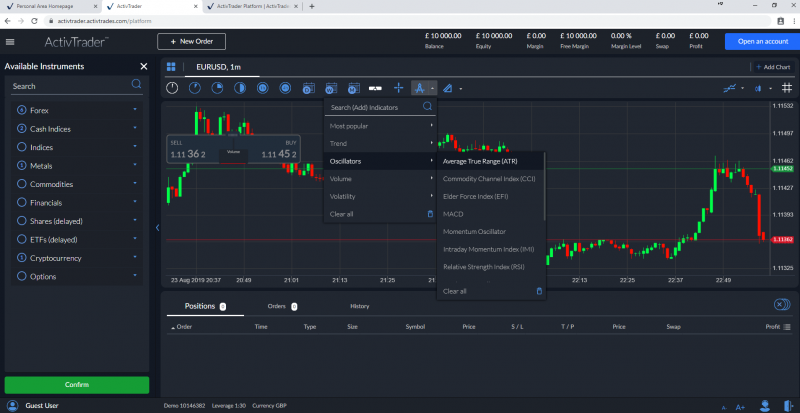This screenshot has height=413, width=800.
Task: Select the Commodities radio circle
Action: coord(21,184)
